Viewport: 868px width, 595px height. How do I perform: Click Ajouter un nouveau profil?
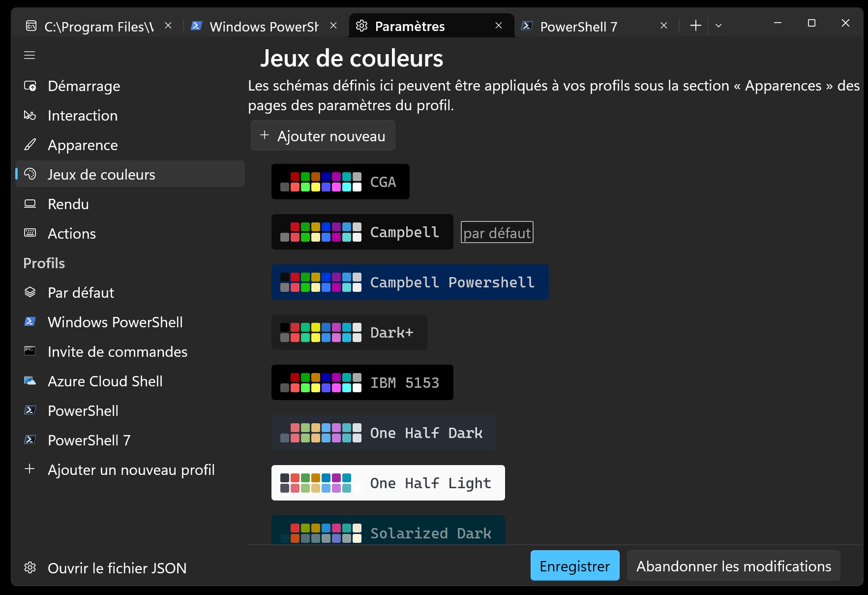pyautogui.click(x=130, y=470)
